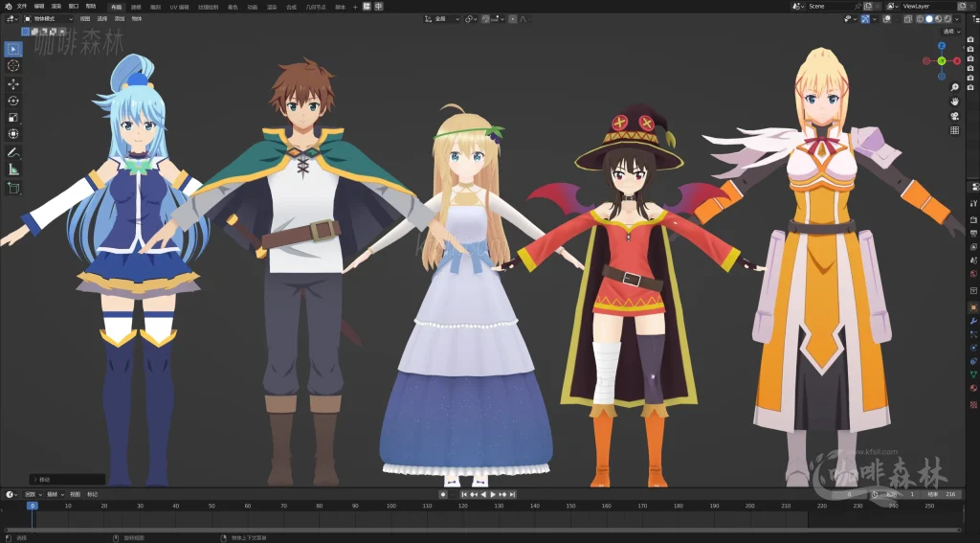Open Object Data properties tab (green triangle)
The image size is (980, 543).
(973, 374)
